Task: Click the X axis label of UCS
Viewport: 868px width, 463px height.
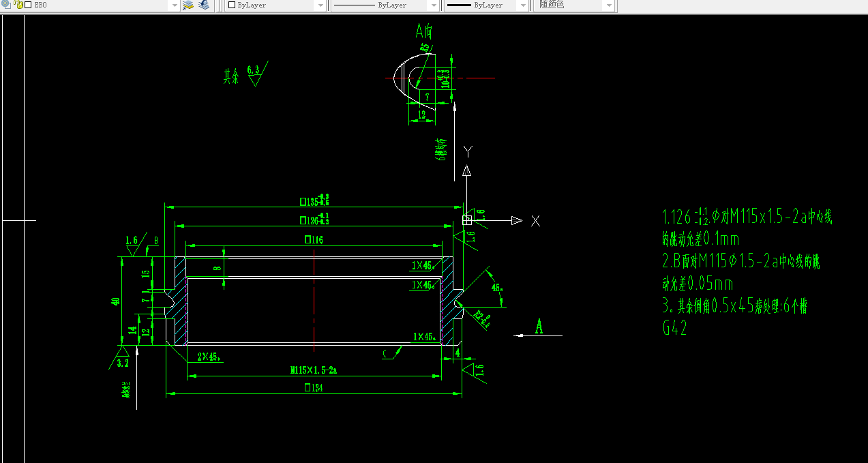Action: point(535,221)
